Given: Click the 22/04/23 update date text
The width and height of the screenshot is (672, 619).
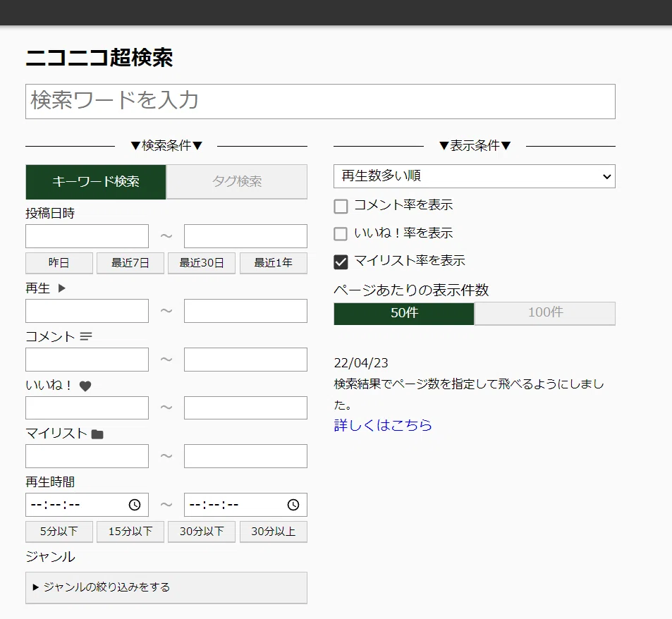Looking at the screenshot, I should point(361,363).
